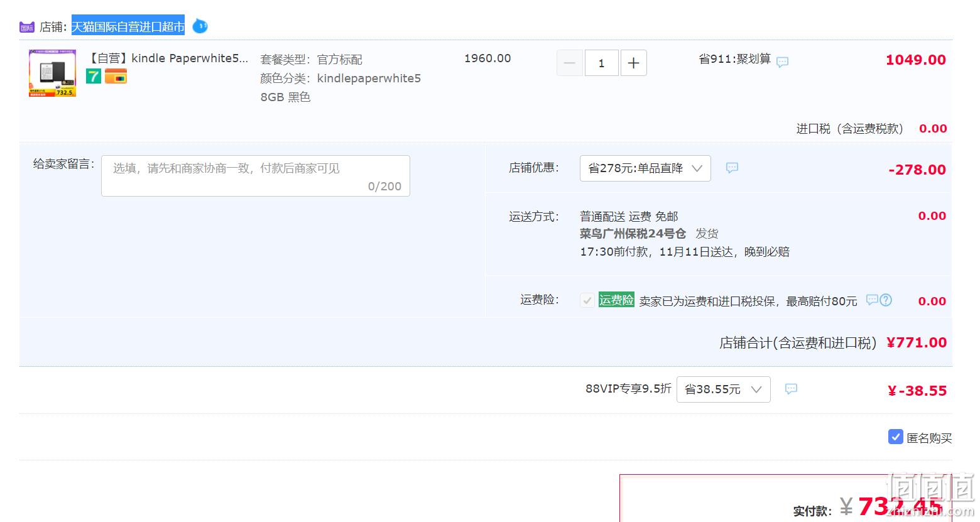Image resolution: width=980 pixels, height=522 pixels.
Task: Click the 菜鸟广州保税24号仓 warehouse text
Action: [x=633, y=234]
